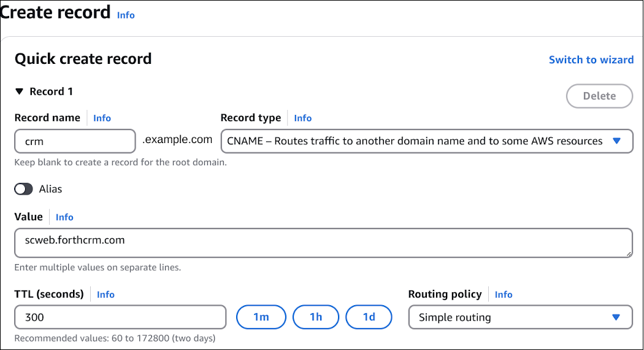Screen dimensions: 644x350
Task: Open the Record name Info link
Action: pyautogui.click(x=102, y=118)
